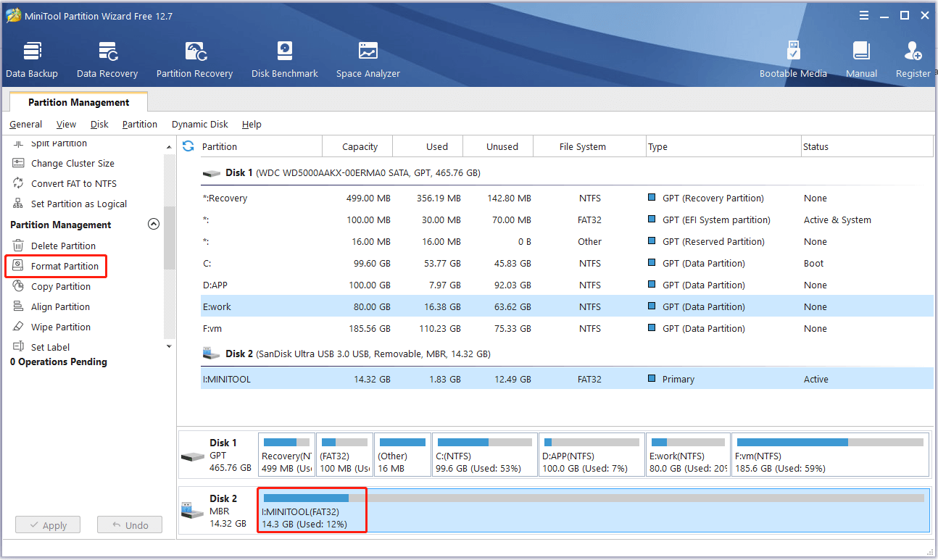Sort by the Unused column header
Screen dimensions: 938x560
click(x=498, y=146)
